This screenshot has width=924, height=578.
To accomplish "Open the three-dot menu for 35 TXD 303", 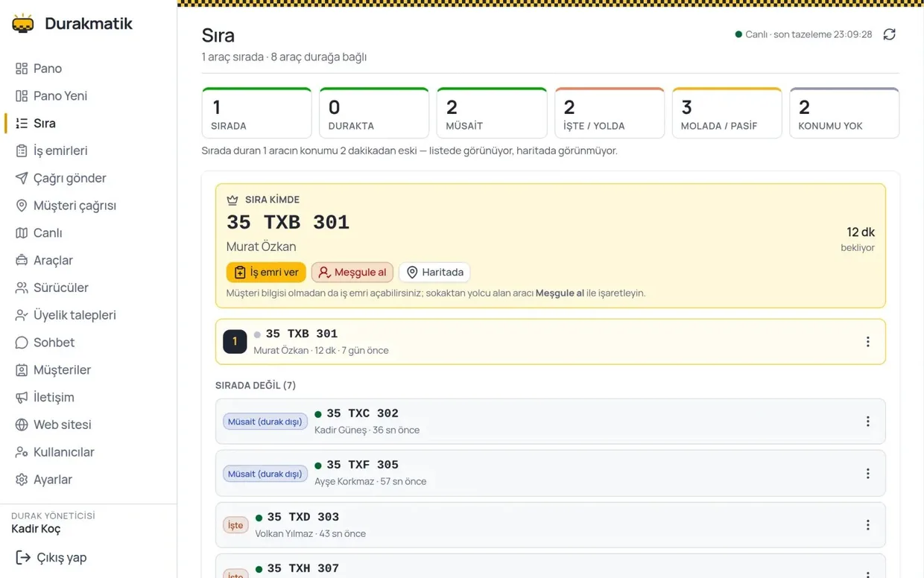I will point(867,525).
